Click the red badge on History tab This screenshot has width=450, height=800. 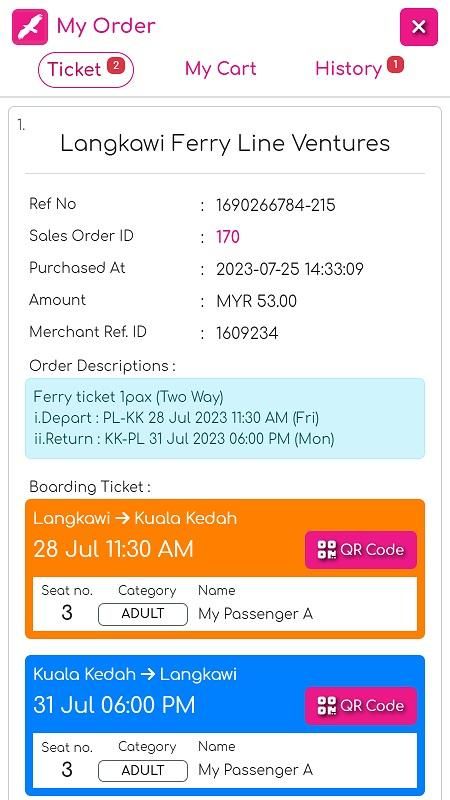tap(395, 64)
